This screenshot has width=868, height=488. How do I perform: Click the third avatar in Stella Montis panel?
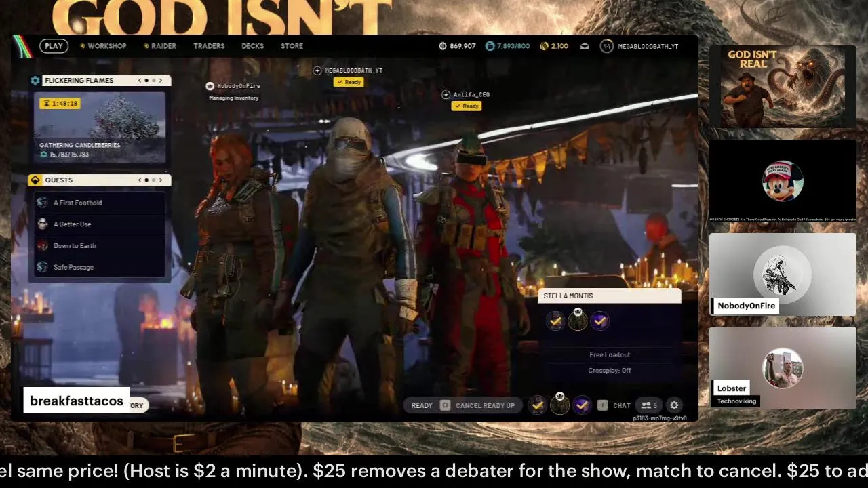[x=599, y=321]
